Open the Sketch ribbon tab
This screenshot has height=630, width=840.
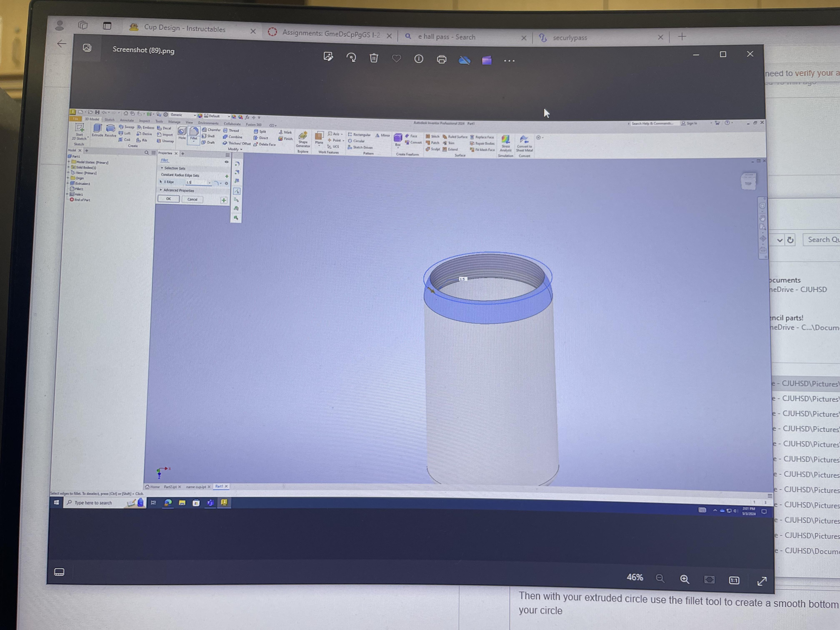click(109, 120)
